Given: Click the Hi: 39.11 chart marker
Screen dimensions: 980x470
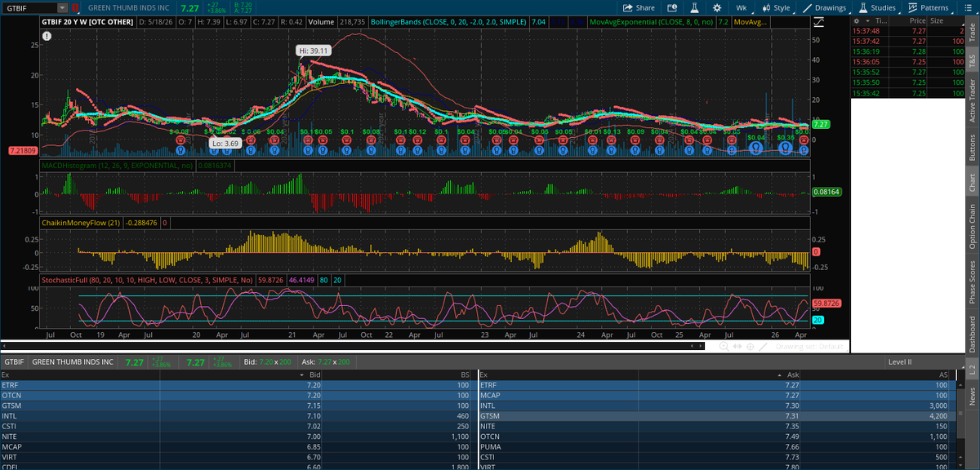Looking at the screenshot, I should tap(314, 51).
